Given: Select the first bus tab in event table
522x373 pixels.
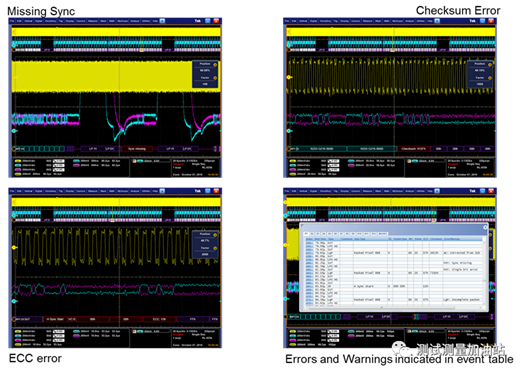Looking at the screenshot, I should [306, 234].
